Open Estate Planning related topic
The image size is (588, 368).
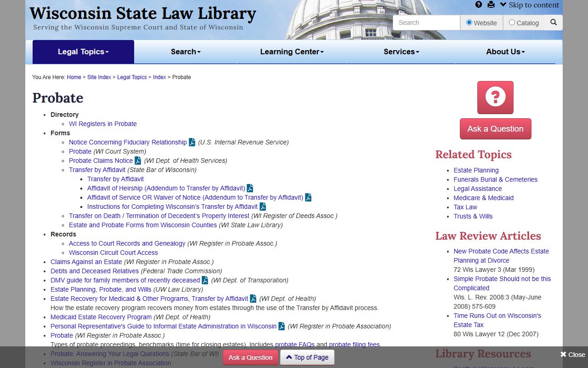(476, 170)
